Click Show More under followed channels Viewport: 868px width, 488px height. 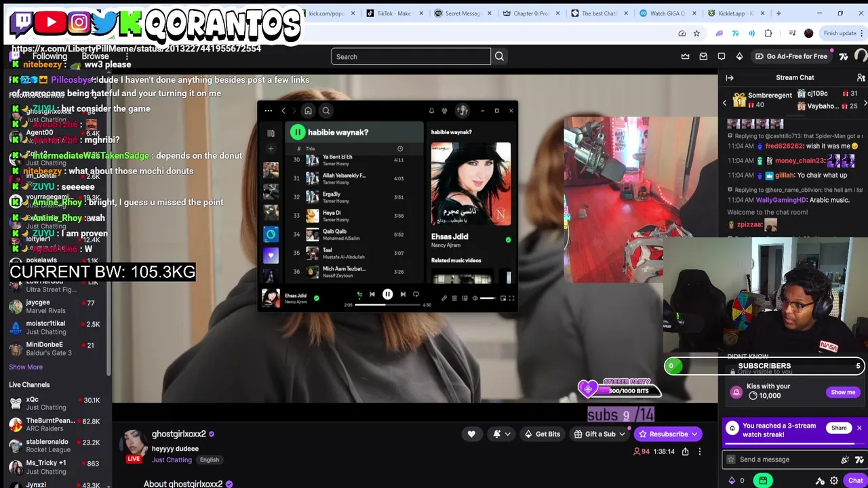click(26, 367)
